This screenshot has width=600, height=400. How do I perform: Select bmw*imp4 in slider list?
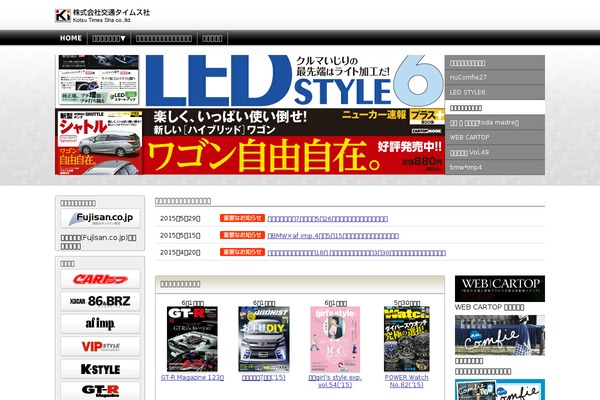(x=494, y=167)
